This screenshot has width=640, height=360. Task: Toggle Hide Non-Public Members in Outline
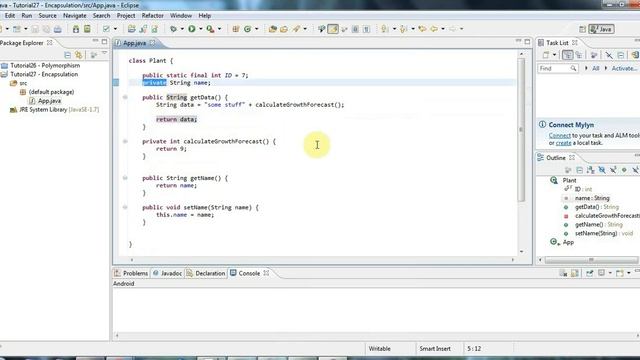624,170
